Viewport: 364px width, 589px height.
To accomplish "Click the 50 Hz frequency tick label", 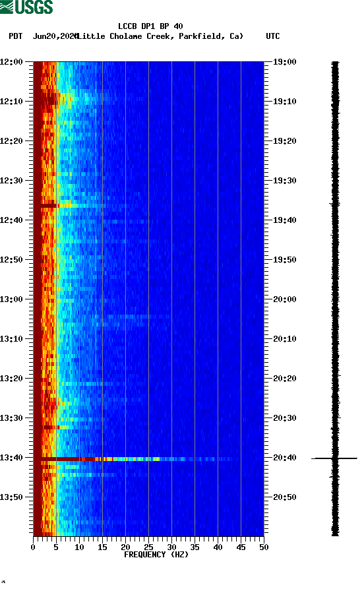I will 264,547.
